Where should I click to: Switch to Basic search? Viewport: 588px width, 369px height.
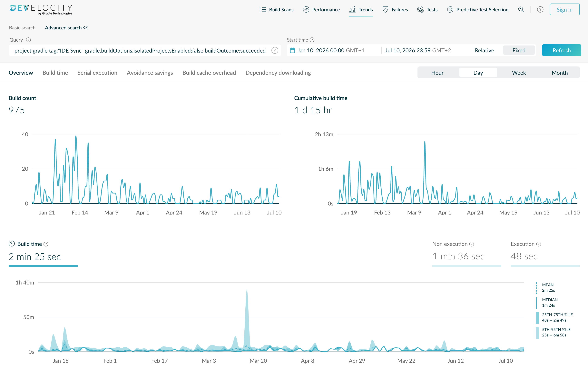[x=22, y=28]
